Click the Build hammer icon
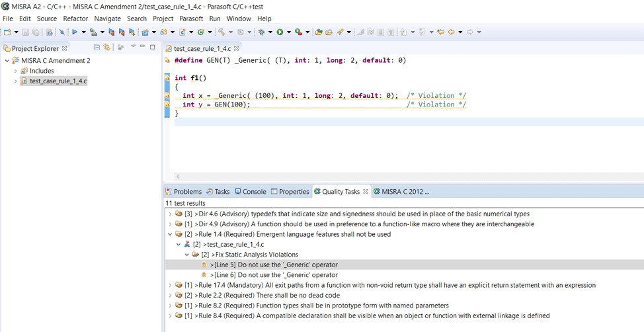The width and height of the screenshot is (644, 332). click(x=221, y=32)
